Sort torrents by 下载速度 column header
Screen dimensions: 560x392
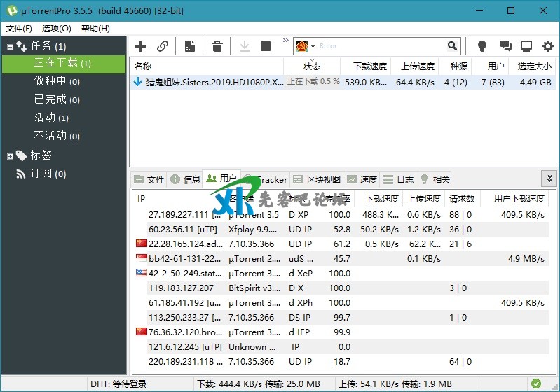[369, 66]
